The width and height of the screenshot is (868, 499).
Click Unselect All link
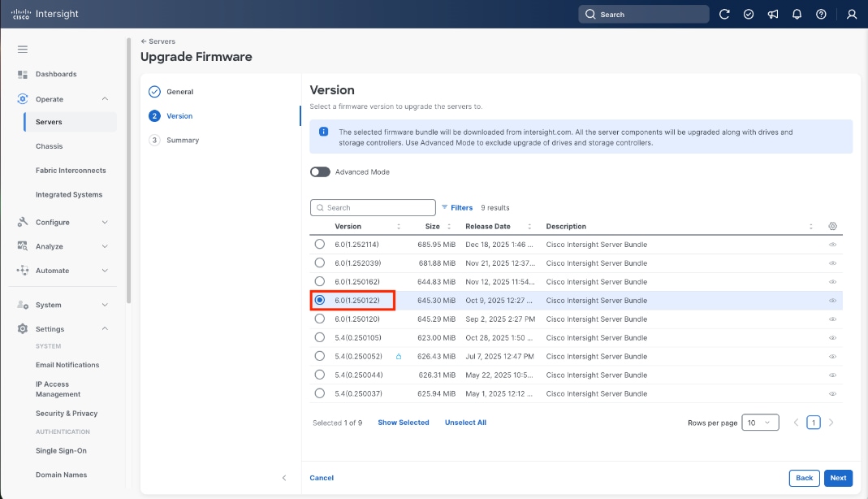[465, 423]
